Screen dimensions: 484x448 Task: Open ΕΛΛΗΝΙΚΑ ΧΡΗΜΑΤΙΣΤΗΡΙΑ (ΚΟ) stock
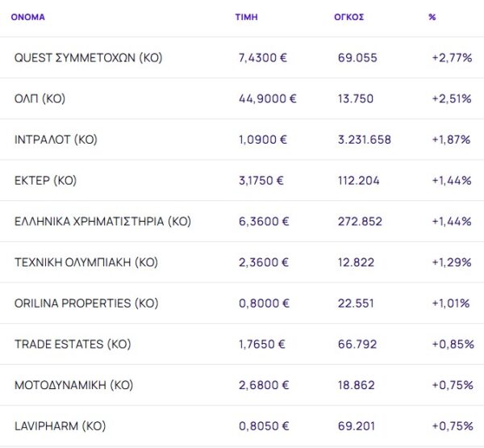coord(102,221)
